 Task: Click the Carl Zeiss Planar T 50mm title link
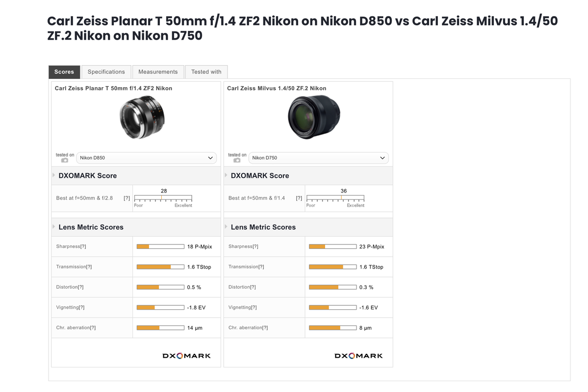[x=113, y=88]
